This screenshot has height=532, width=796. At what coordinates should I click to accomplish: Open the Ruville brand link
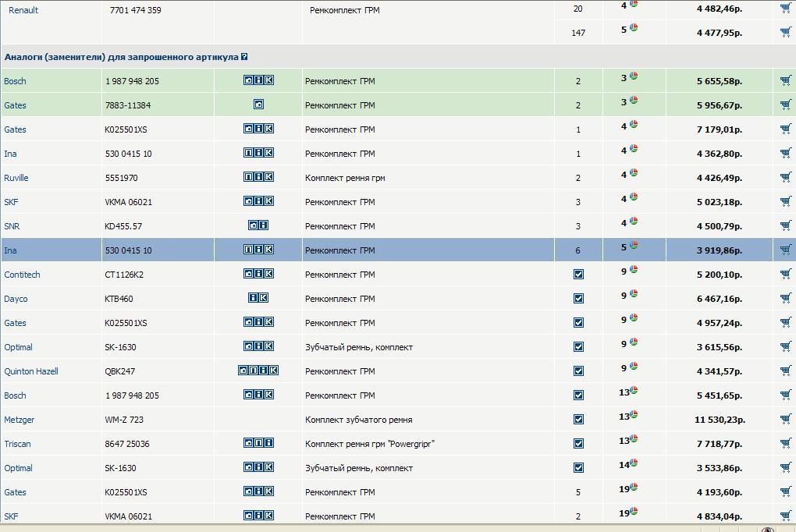pyautogui.click(x=16, y=178)
